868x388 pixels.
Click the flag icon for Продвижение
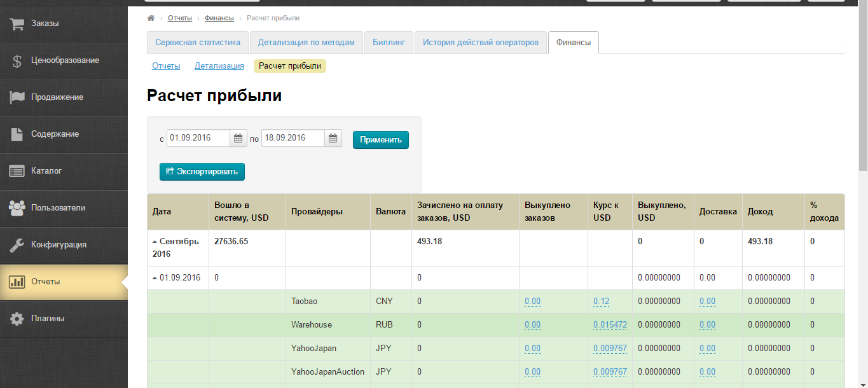point(17,97)
